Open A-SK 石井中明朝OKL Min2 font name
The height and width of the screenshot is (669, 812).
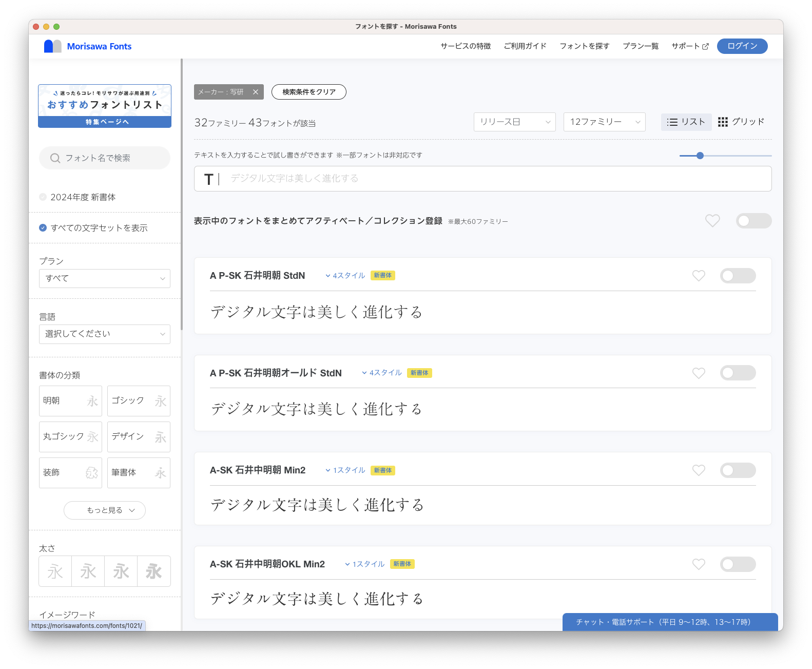coord(267,564)
